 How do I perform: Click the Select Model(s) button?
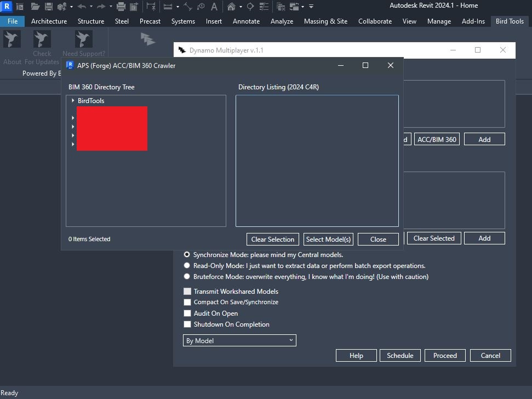[x=328, y=239]
